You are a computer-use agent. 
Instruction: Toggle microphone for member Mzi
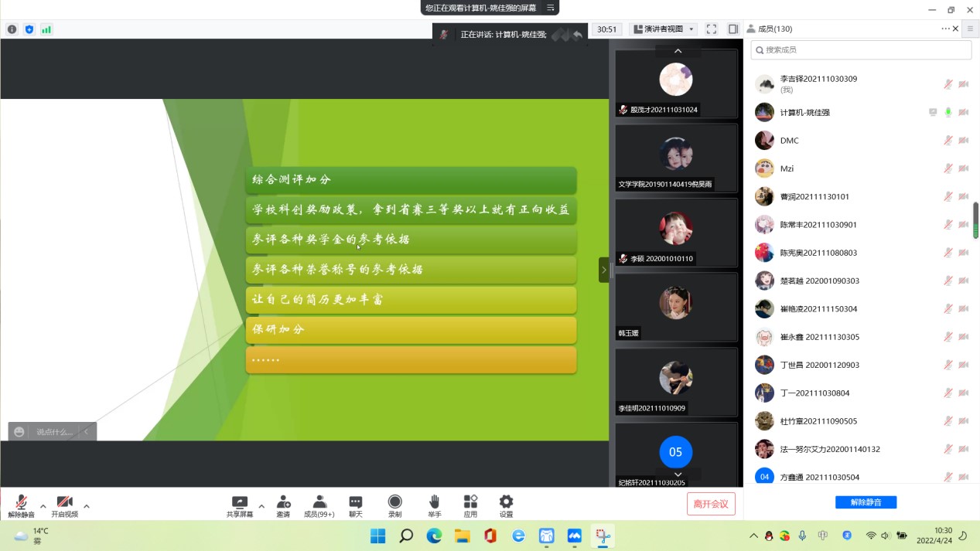pos(948,168)
